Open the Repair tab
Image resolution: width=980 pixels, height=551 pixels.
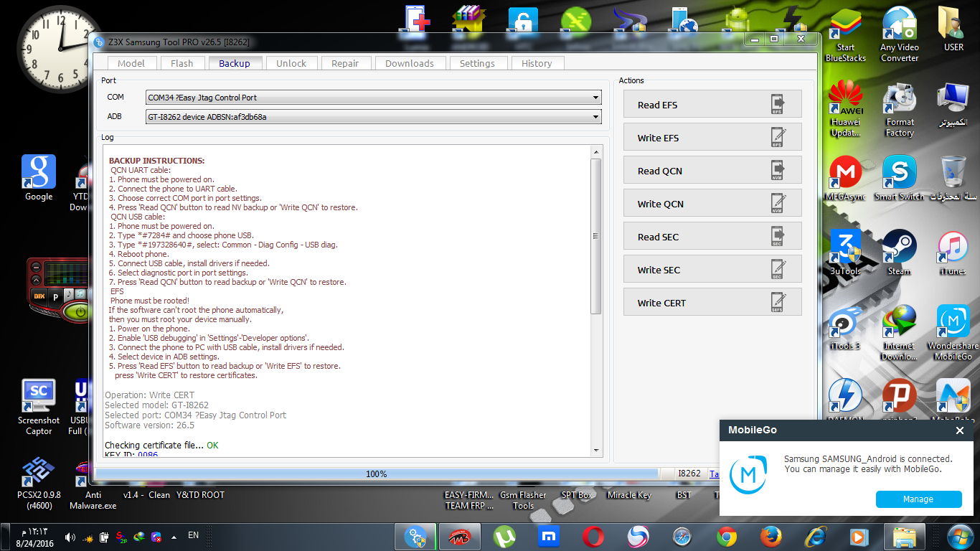345,63
